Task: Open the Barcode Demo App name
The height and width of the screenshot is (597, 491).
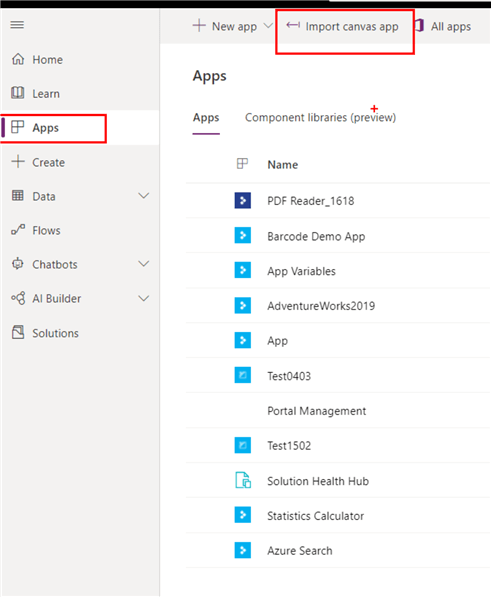Action: pyautogui.click(x=316, y=236)
